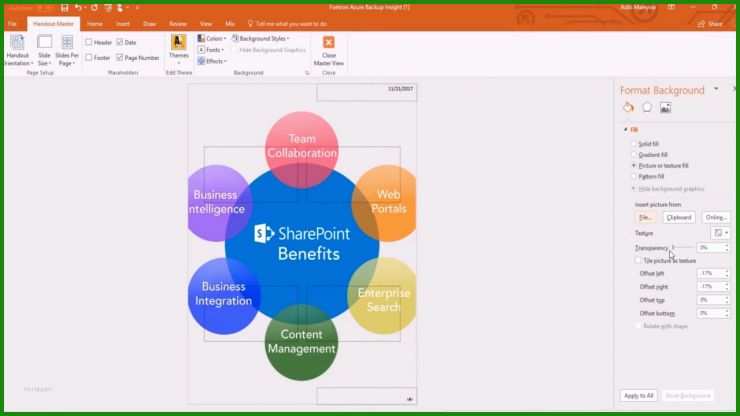This screenshot has height=416, width=740.
Task: Click the Transparency percentage field
Action: click(x=710, y=247)
